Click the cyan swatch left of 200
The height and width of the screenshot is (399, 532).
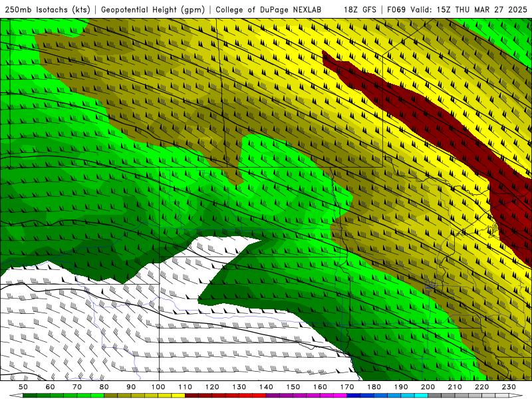(x=421, y=396)
